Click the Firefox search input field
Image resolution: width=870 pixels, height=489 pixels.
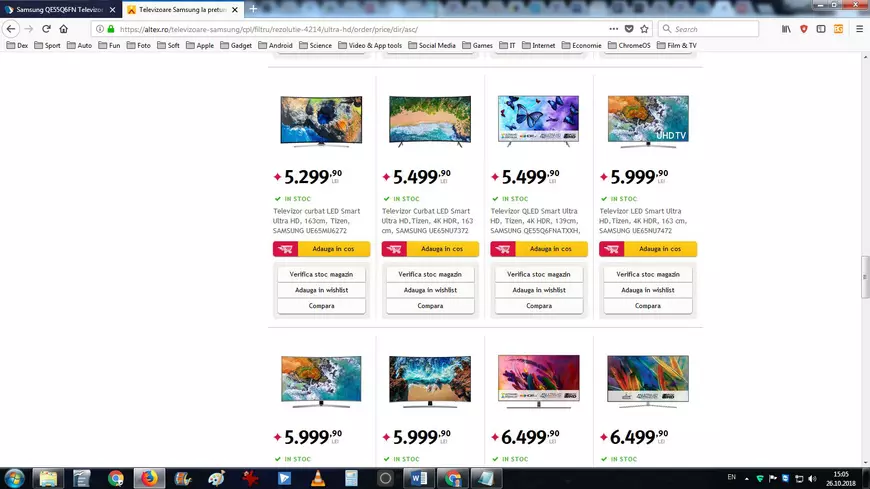click(708, 29)
